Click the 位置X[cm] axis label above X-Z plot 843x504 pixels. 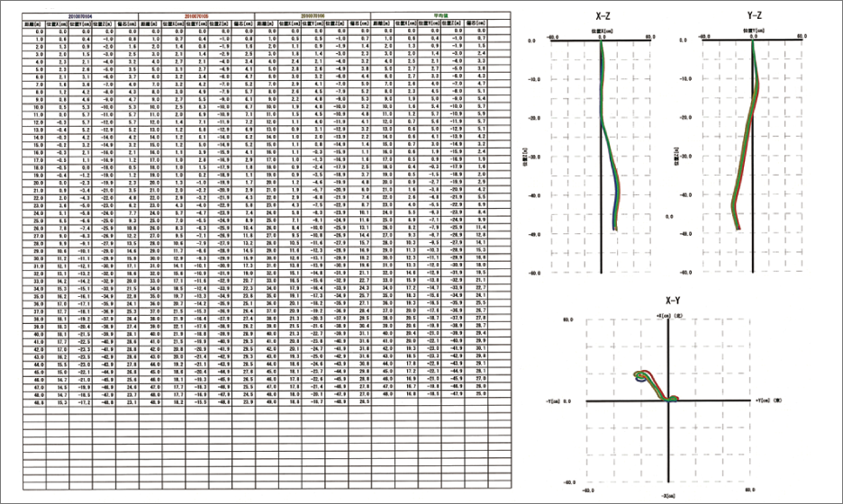coord(601,31)
